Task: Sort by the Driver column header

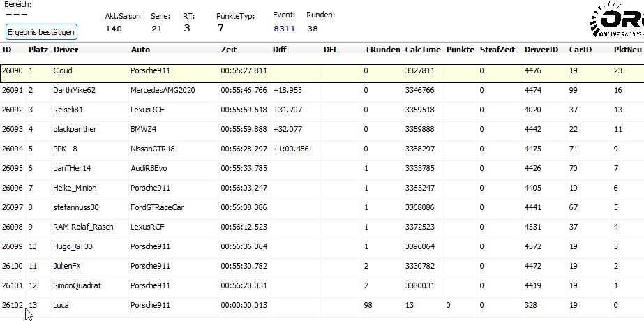Action: 66,50
